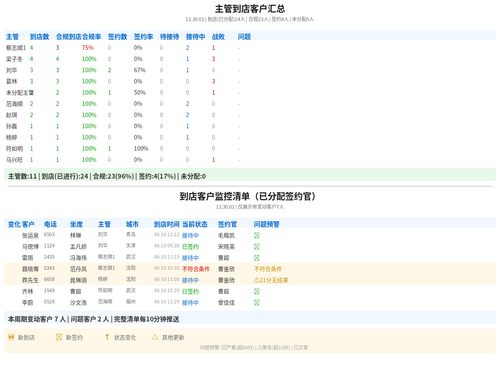
Task: Click the 签约官 column header
Action: [x=228, y=224]
